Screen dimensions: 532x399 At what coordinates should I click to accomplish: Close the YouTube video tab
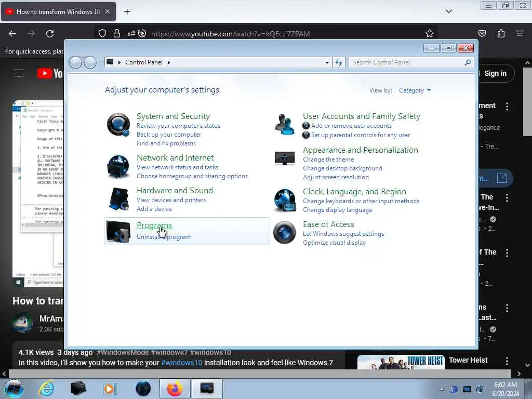pyautogui.click(x=108, y=11)
